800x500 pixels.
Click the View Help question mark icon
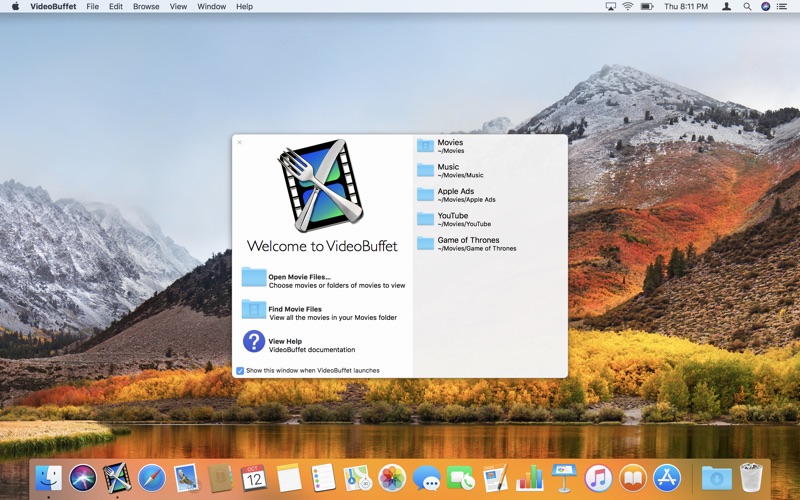click(x=254, y=341)
